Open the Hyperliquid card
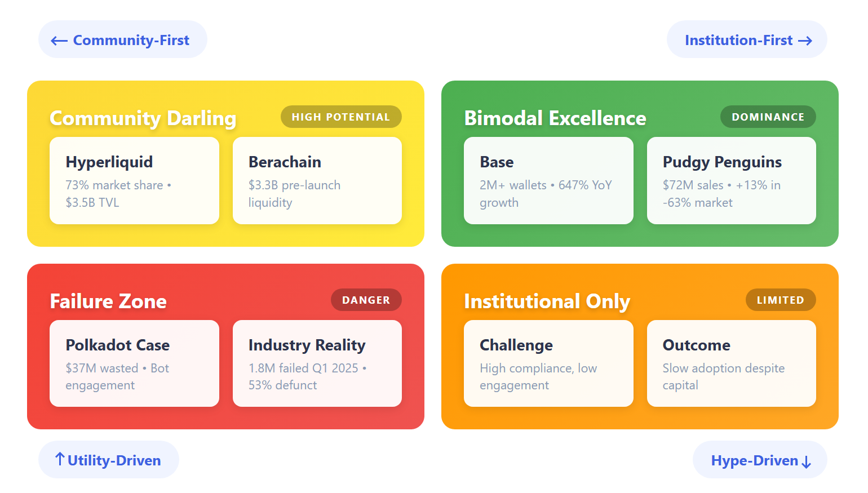This screenshot has height=493, width=868. [134, 180]
